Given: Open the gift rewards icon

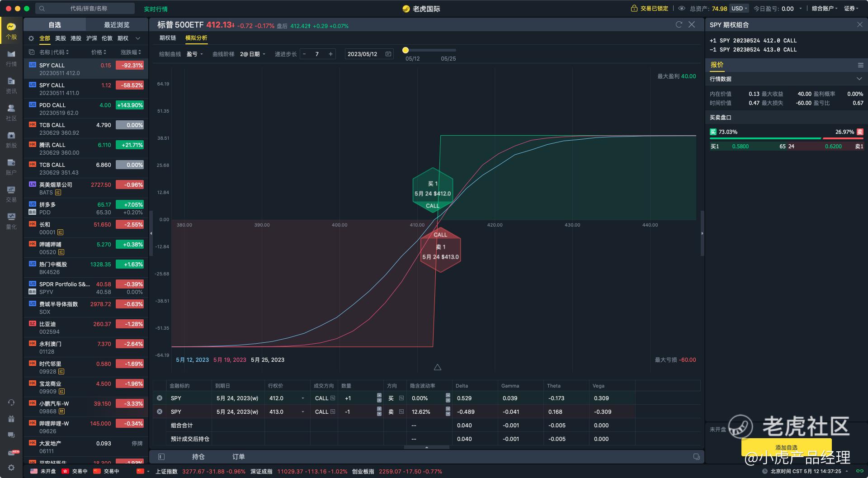Looking at the screenshot, I should coord(11,419).
